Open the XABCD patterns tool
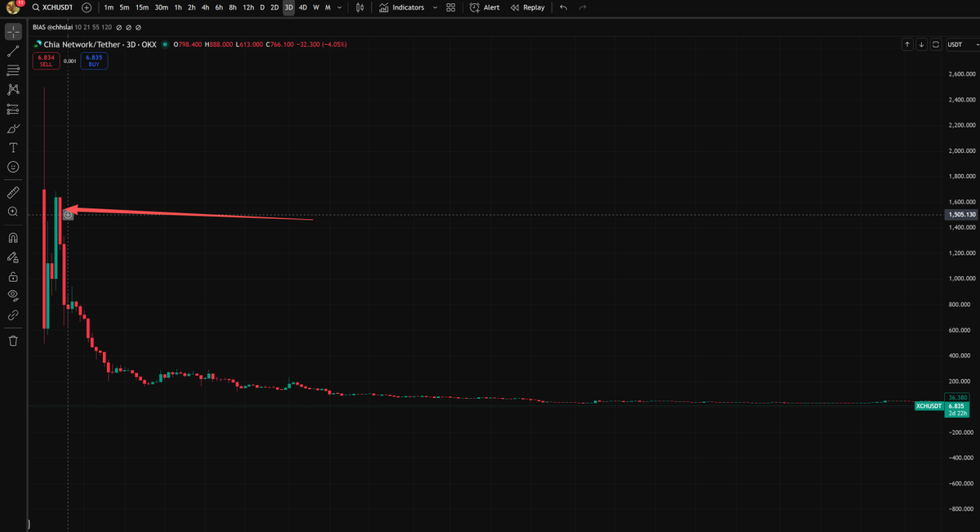The height and width of the screenshot is (532, 980). pos(13,89)
